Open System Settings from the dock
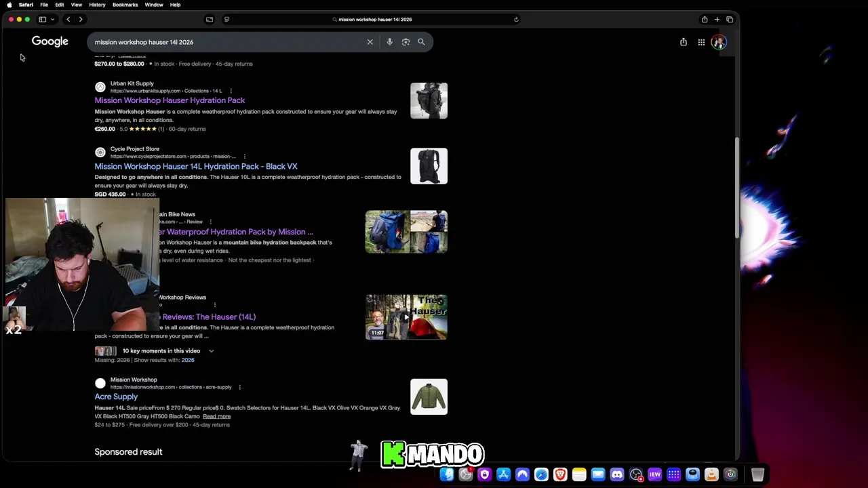 465,474
